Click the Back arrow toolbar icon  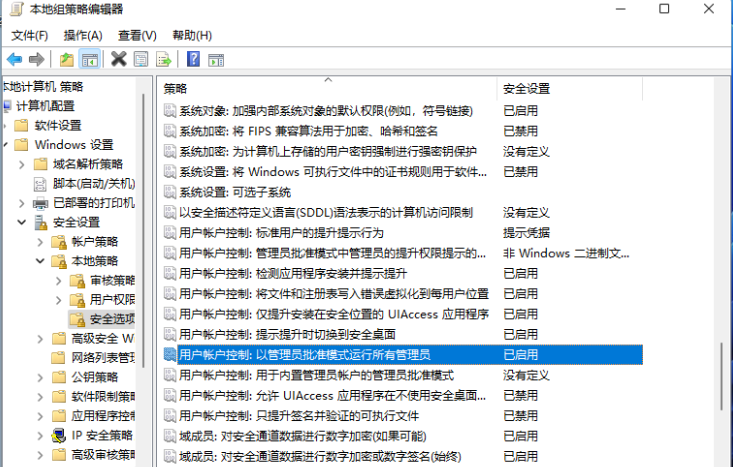(x=14, y=59)
